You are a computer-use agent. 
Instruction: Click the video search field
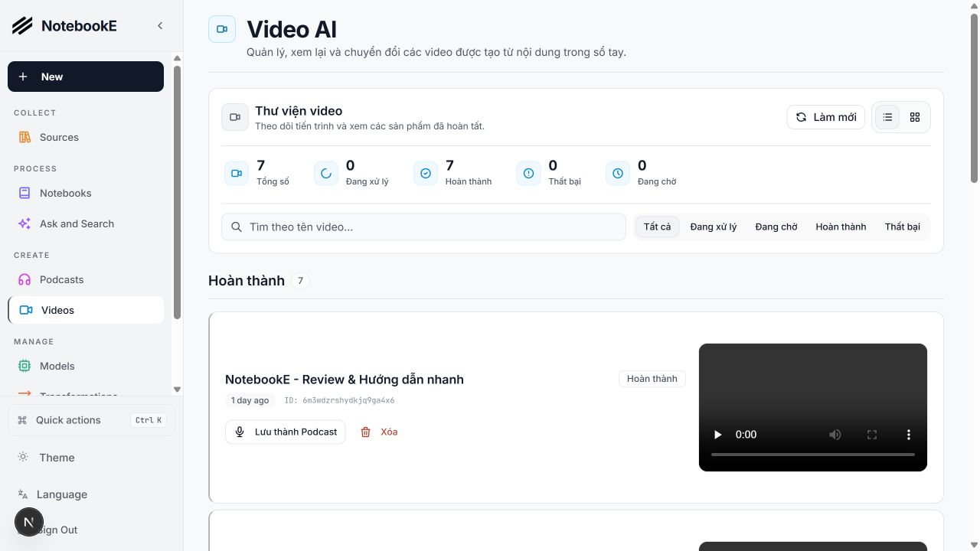[x=423, y=227]
